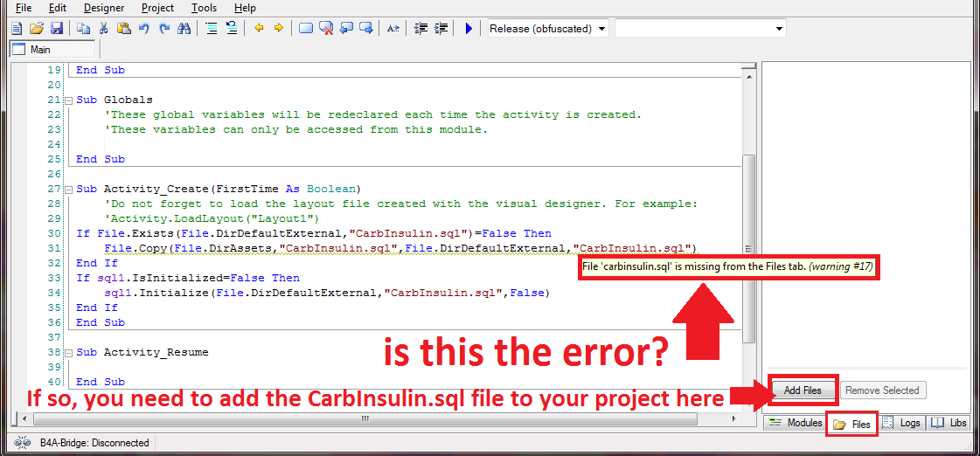Switch to the Modules tab
This screenshot has height=456, width=980.
tap(796, 423)
